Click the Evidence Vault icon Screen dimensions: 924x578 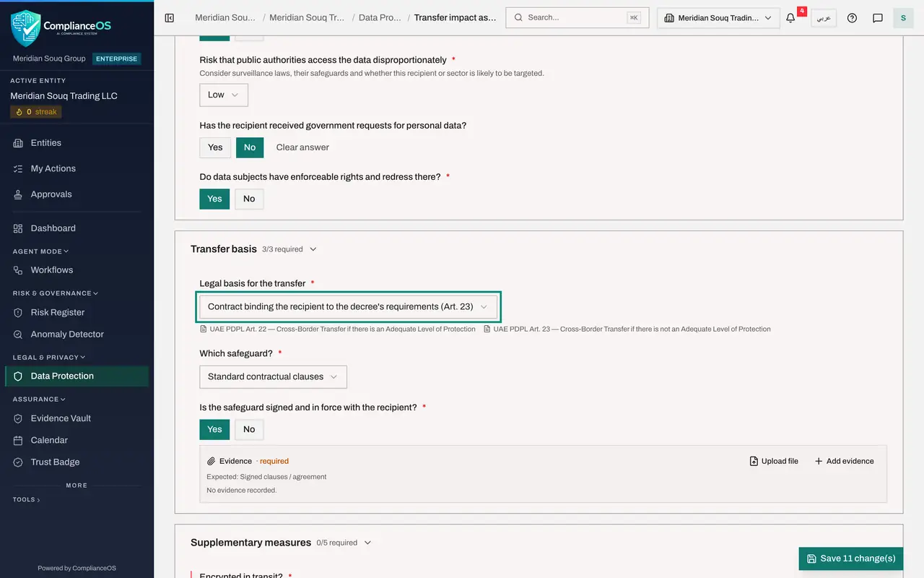pyautogui.click(x=18, y=418)
